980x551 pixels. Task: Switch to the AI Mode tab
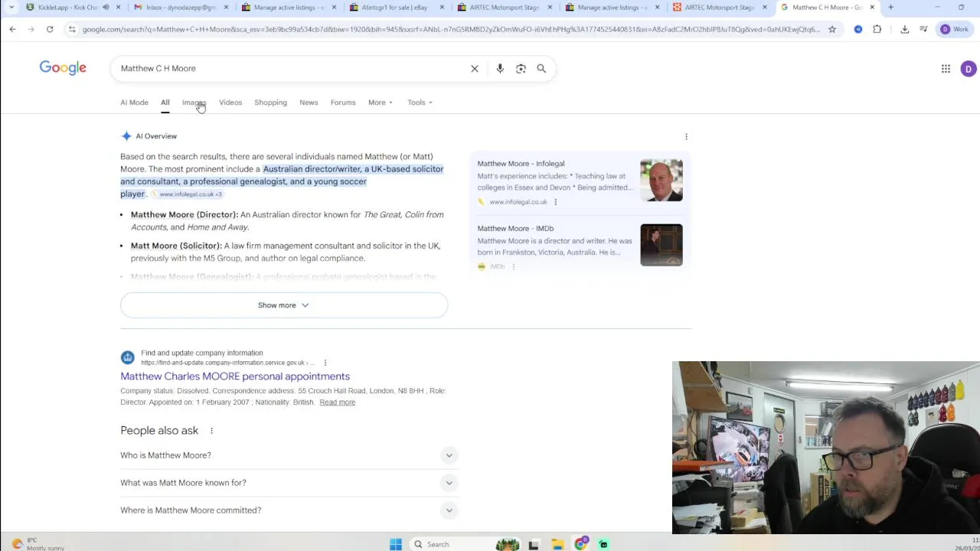134,103
